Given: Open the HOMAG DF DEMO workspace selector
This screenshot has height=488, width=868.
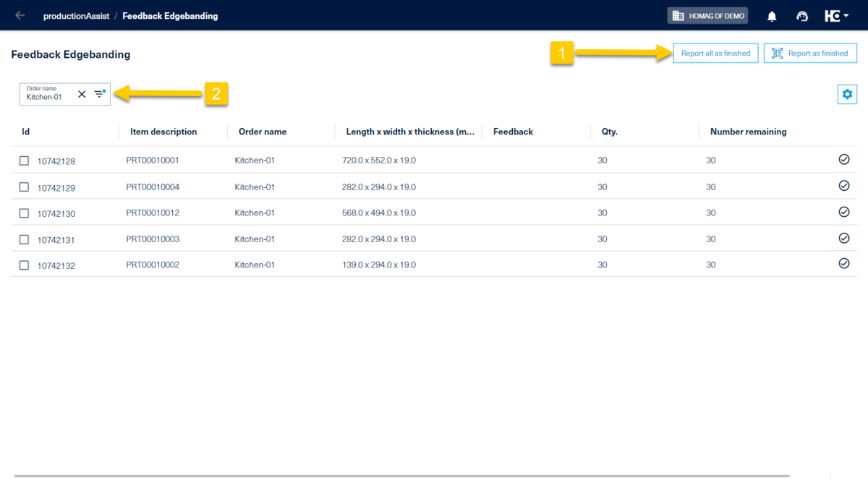Looking at the screenshot, I should [x=707, y=15].
